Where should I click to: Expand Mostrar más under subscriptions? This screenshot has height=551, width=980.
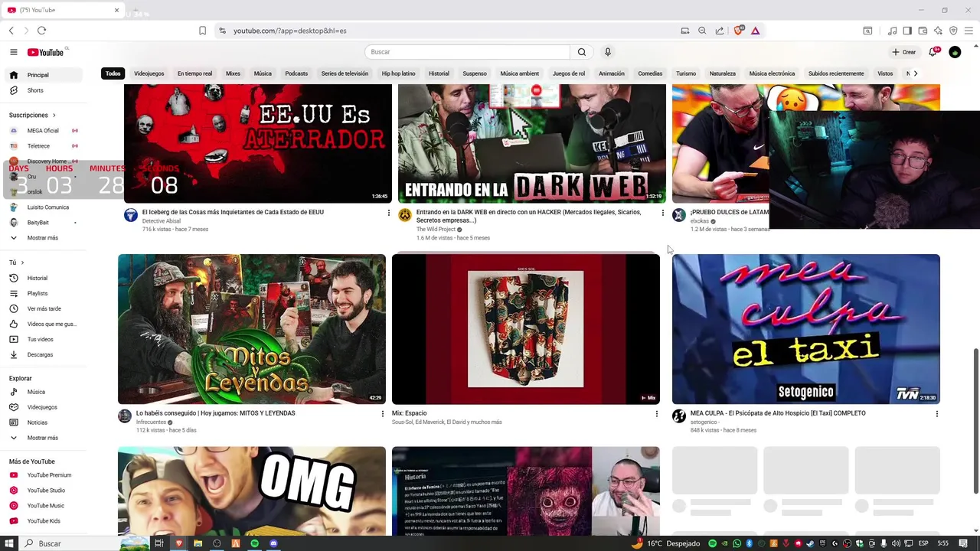45,238
